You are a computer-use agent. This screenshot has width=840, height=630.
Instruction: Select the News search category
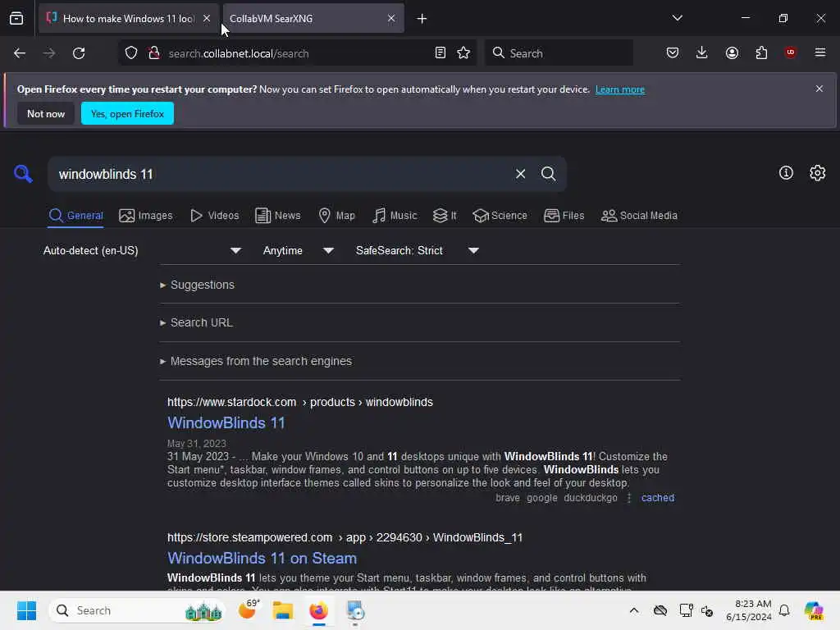[x=277, y=216]
